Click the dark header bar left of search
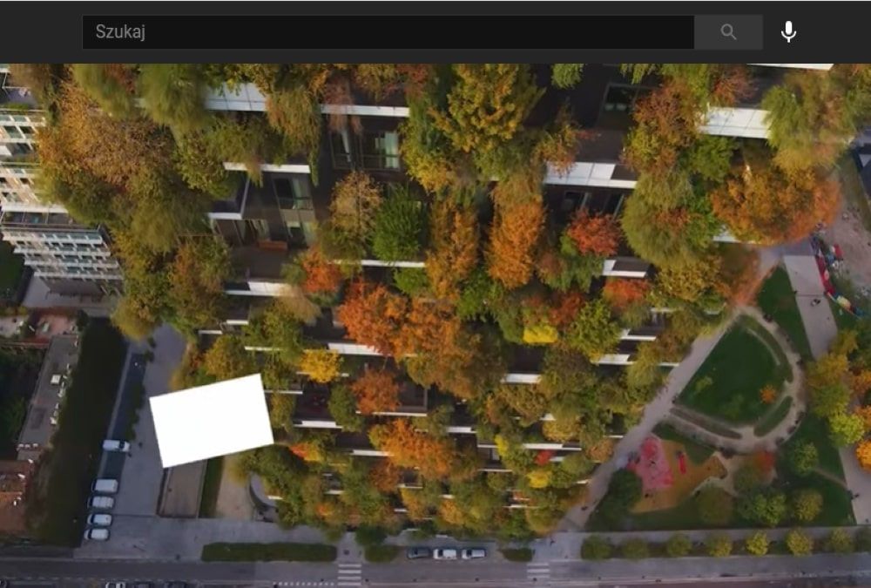Viewport: 871px width, 588px height. pos(40,32)
